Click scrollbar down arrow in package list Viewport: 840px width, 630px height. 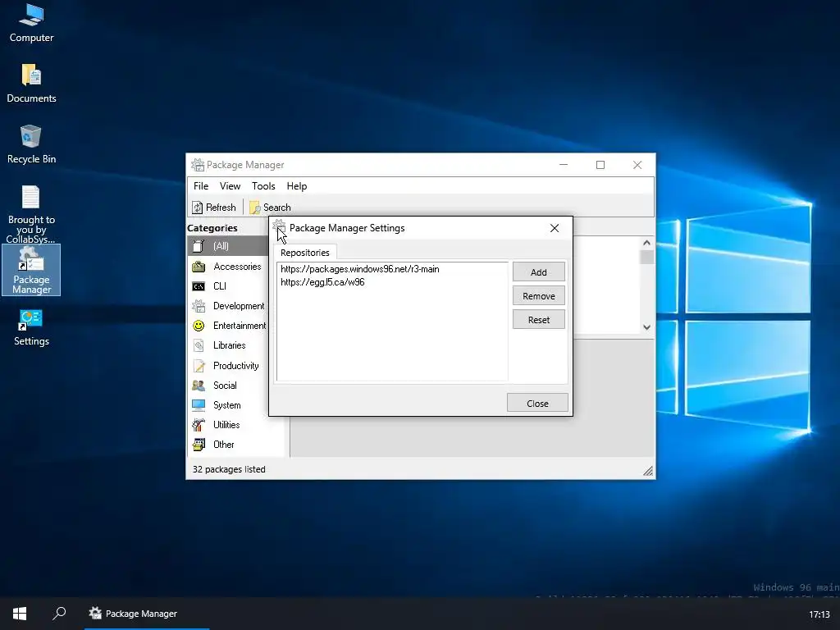(646, 327)
